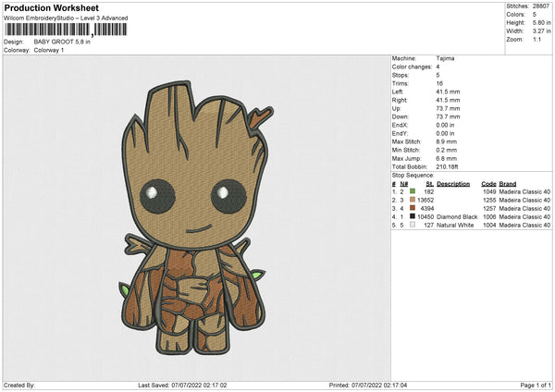The width and height of the screenshot is (555, 392).
Task: Click the green color swatch for code 1049
Action: [x=413, y=191]
